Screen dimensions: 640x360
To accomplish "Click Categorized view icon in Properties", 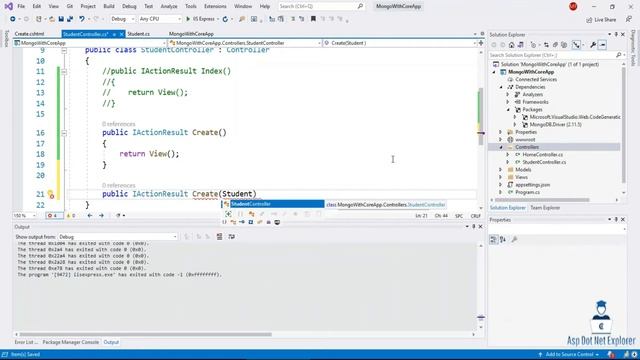I will 493,240.
